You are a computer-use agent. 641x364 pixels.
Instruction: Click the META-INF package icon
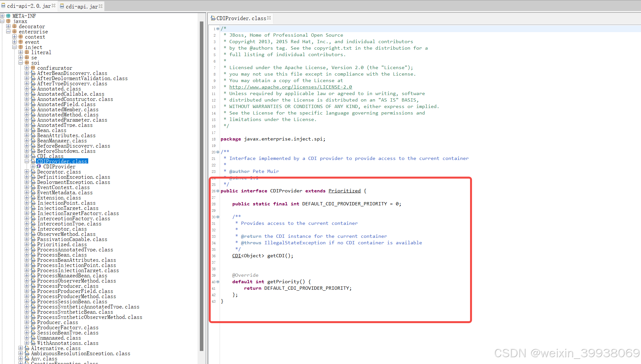[8, 16]
